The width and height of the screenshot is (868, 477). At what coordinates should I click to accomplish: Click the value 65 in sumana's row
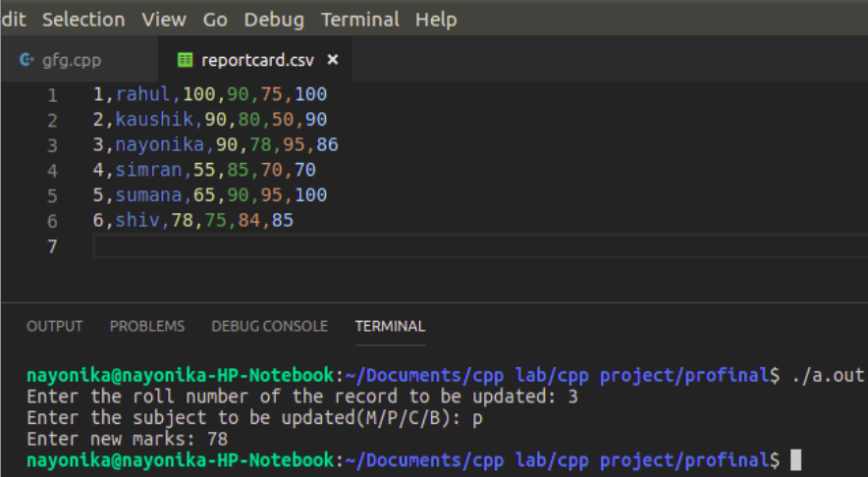204,194
